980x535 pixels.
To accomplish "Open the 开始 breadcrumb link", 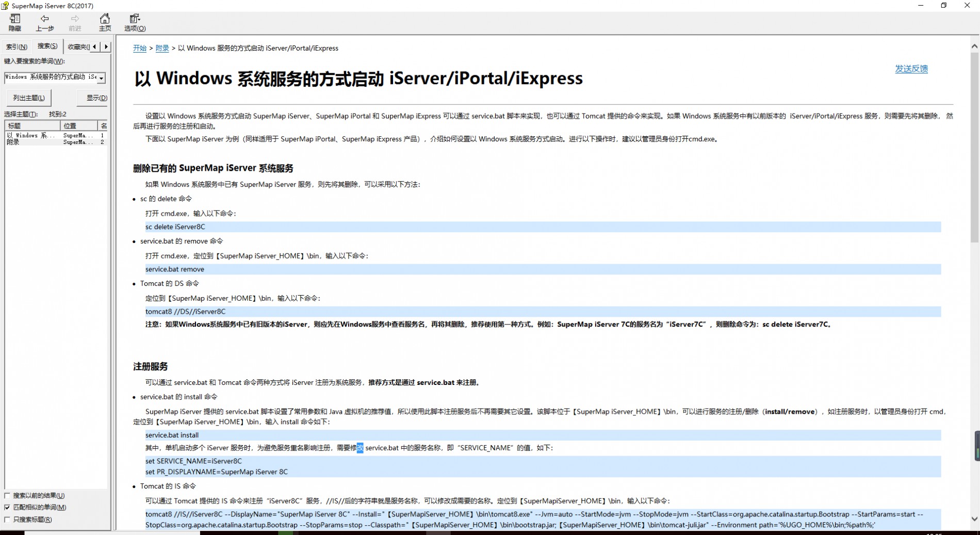I will pos(140,48).
